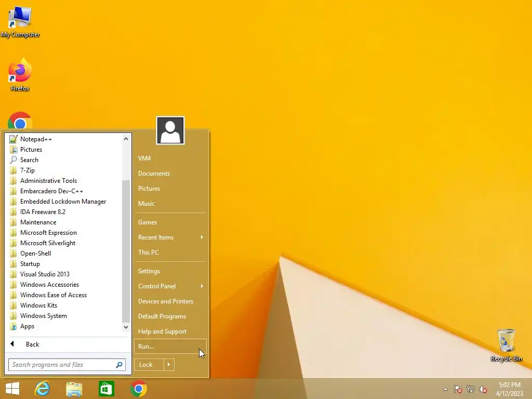The height and width of the screenshot is (399, 532).
Task: Open Games from the start menu
Action: (x=170, y=222)
